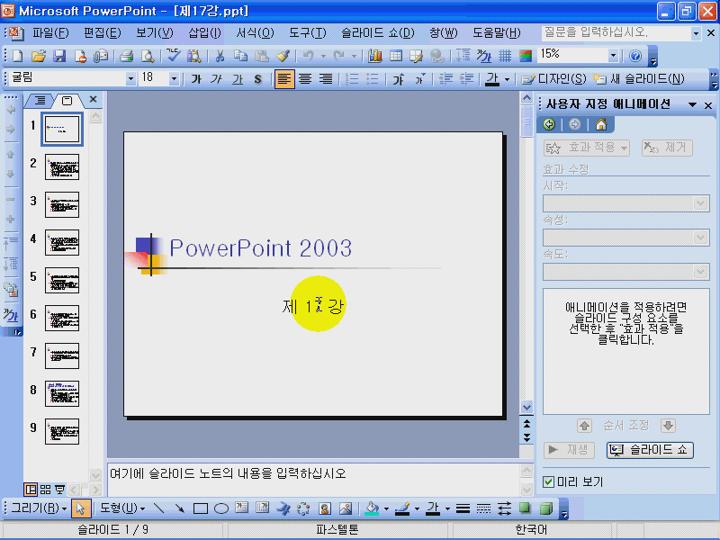The image size is (720, 540).
Task: Open the 그리기 draw menu
Action: coord(39,508)
